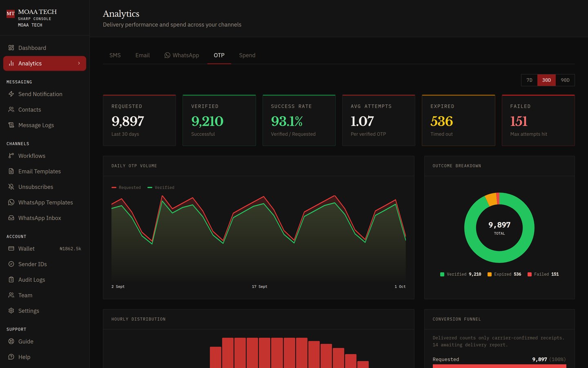Click the Analytics bar-chart icon
The image size is (588, 368).
pos(11,63)
